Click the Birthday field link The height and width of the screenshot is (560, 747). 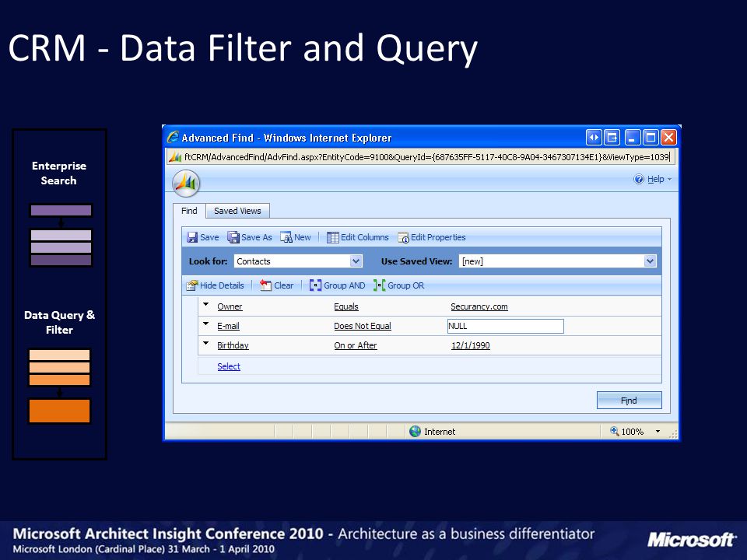point(233,345)
